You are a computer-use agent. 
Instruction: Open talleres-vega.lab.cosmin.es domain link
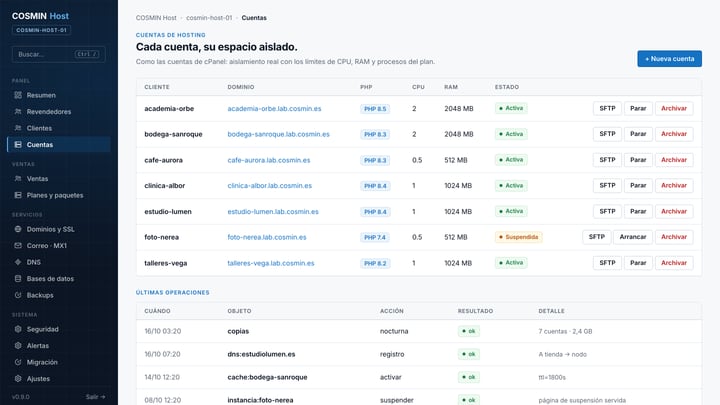[x=271, y=263]
